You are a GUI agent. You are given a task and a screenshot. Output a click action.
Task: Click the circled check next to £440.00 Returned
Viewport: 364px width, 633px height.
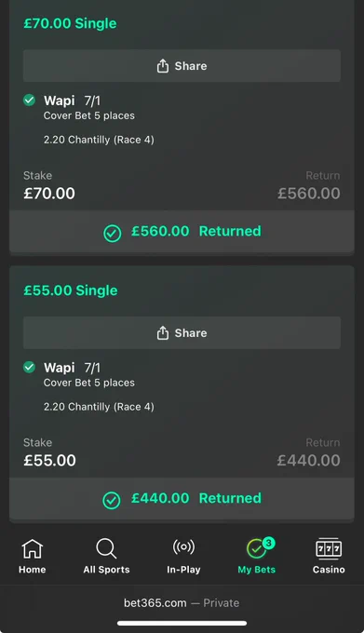(x=112, y=501)
